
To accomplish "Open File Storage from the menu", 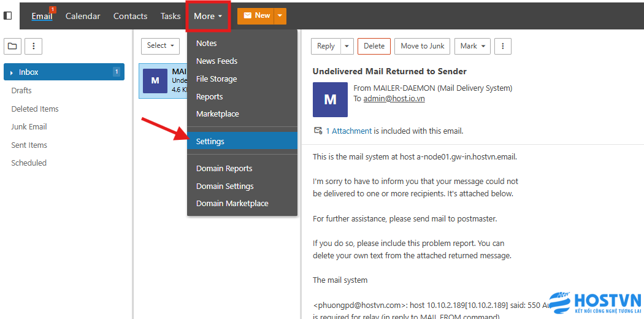I will (x=216, y=79).
